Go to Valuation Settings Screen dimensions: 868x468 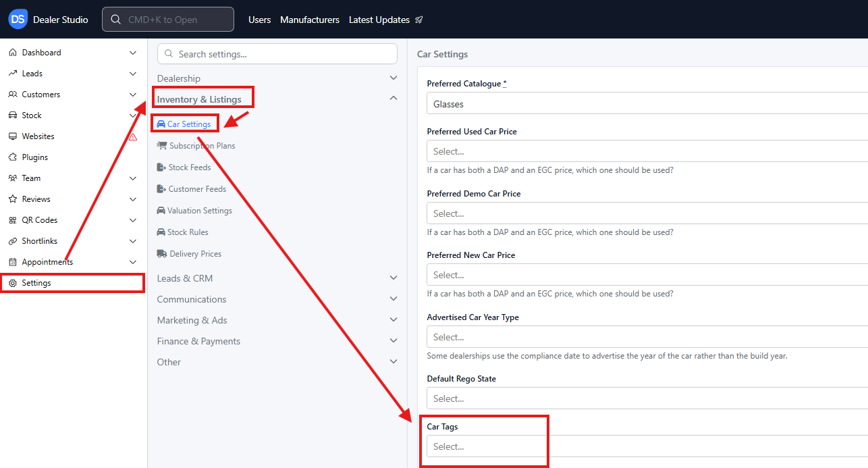click(199, 211)
